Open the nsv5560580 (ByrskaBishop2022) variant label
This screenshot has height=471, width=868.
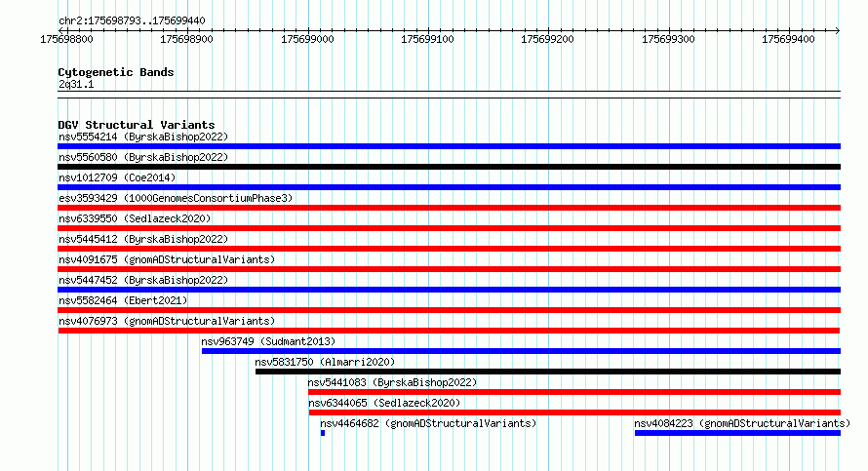click(143, 157)
